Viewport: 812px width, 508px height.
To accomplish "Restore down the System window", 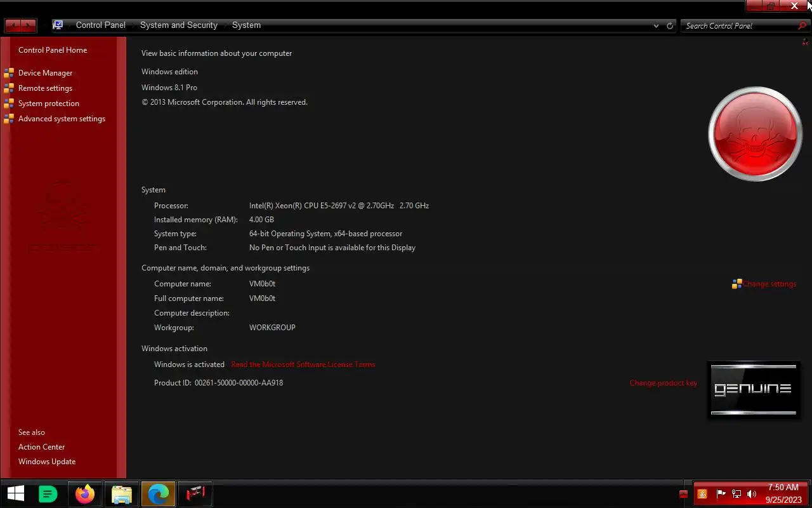I will pos(771,6).
